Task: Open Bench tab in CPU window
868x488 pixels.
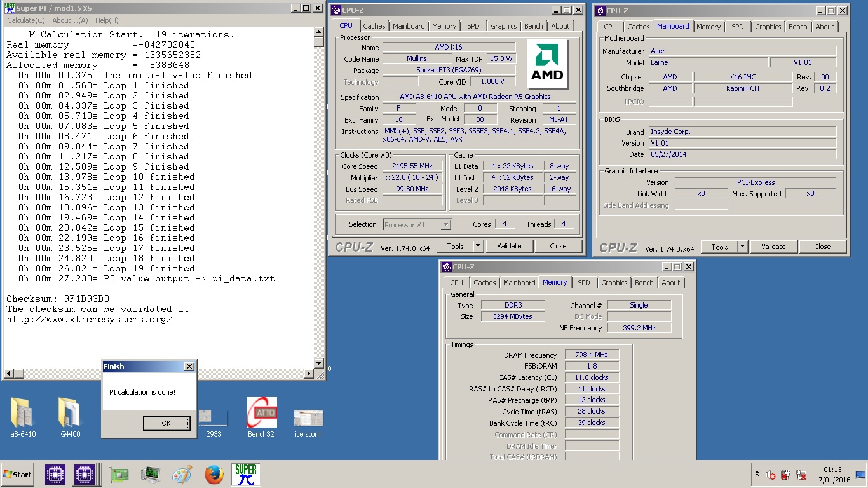Action: (x=534, y=26)
